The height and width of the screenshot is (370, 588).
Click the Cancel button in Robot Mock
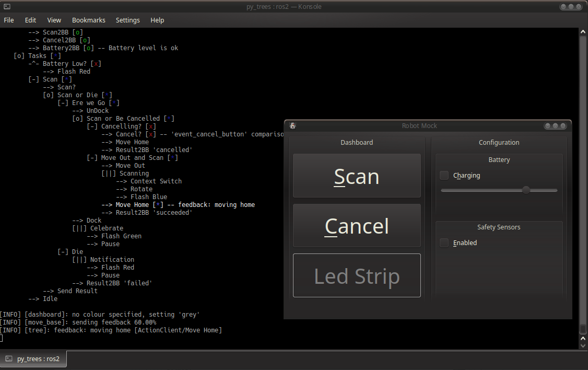tap(357, 226)
